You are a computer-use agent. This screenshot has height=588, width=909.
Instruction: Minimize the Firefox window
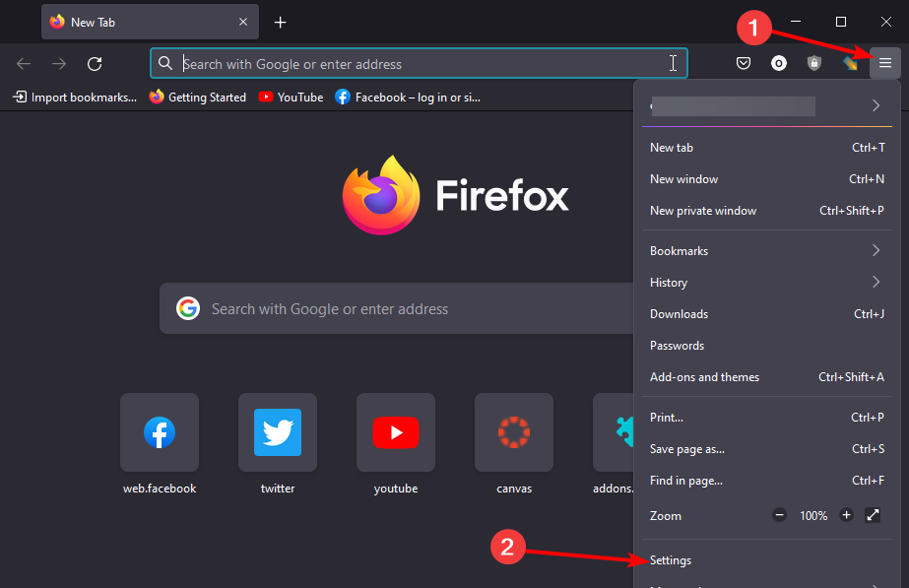coord(796,22)
